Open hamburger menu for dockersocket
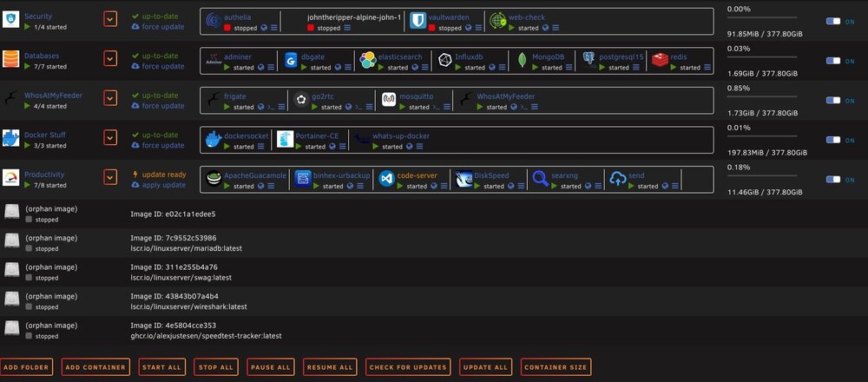The width and height of the screenshot is (868, 382). click(x=260, y=147)
